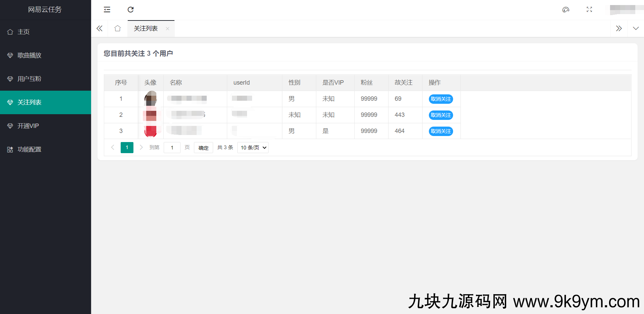Open 歌曲播放 from the sidebar
The width and height of the screenshot is (644, 314).
[x=30, y=55]
